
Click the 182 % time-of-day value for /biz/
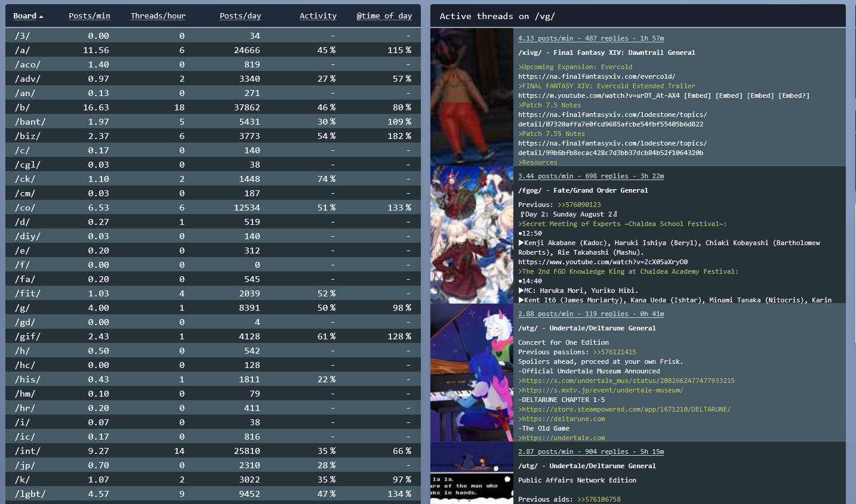399,136
